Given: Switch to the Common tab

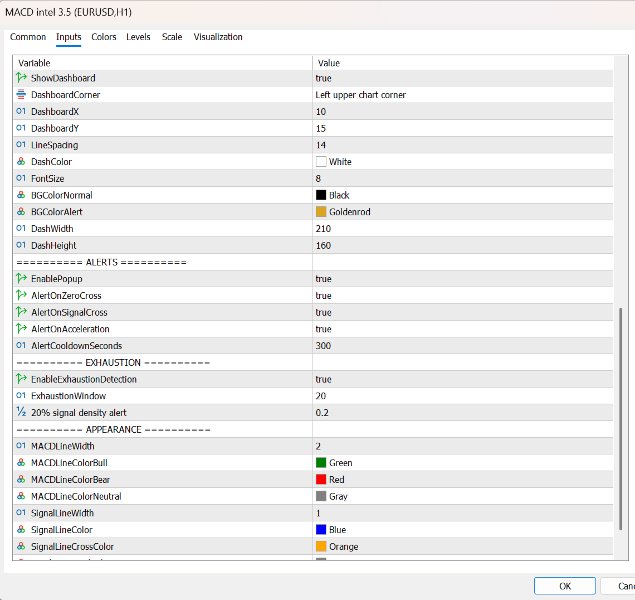Looking at the screenshot, I should tap(28, 37).
